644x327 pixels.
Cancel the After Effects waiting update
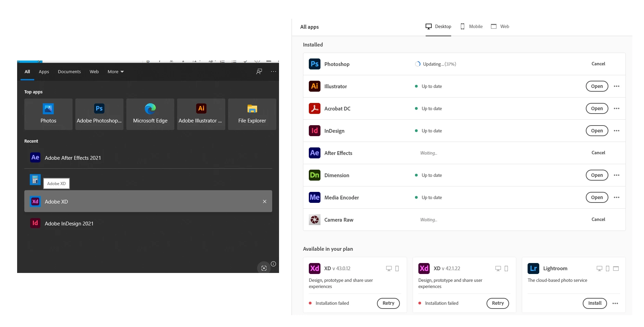(598, 153)
